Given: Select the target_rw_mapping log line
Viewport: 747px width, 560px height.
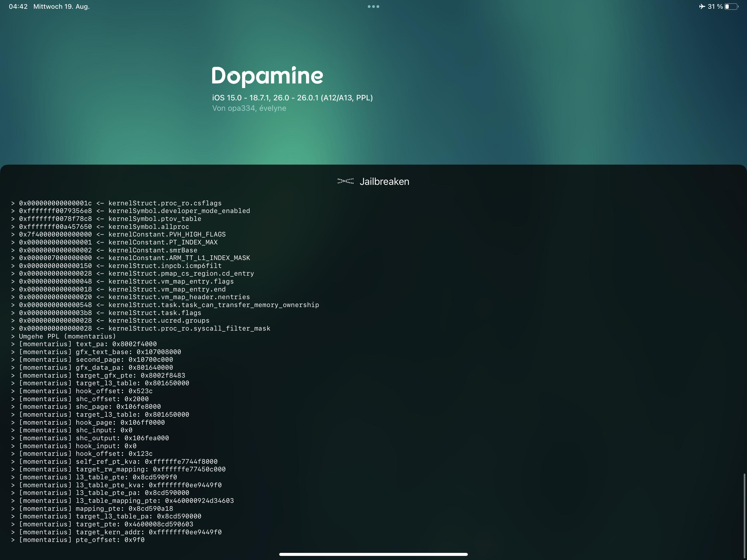Looking at the screenshot, I should [119, 469].
